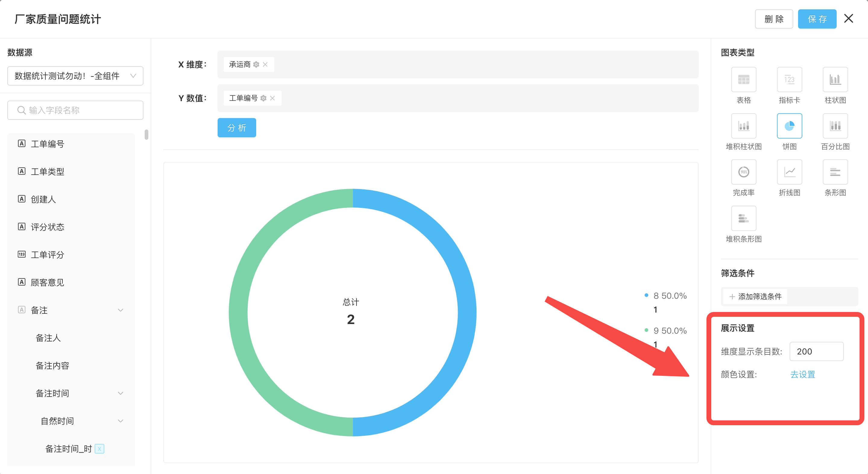This screenshot has width=868, height=474.
Task: Remove the 承运商 tag from X 维度
Action: pyautogui.click(x=265, y=64)
